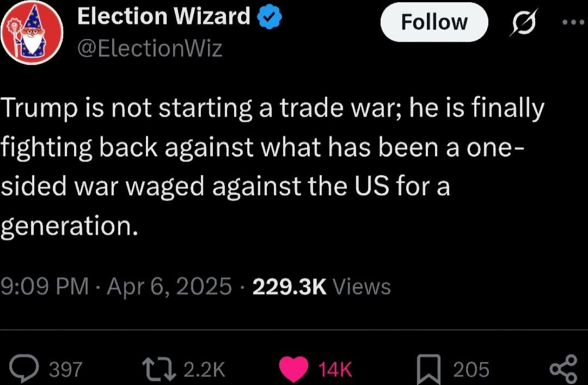This screenshot has height=385, width=588.
Task: Click the reply speech bubble icon
Action: pos(24,369)
